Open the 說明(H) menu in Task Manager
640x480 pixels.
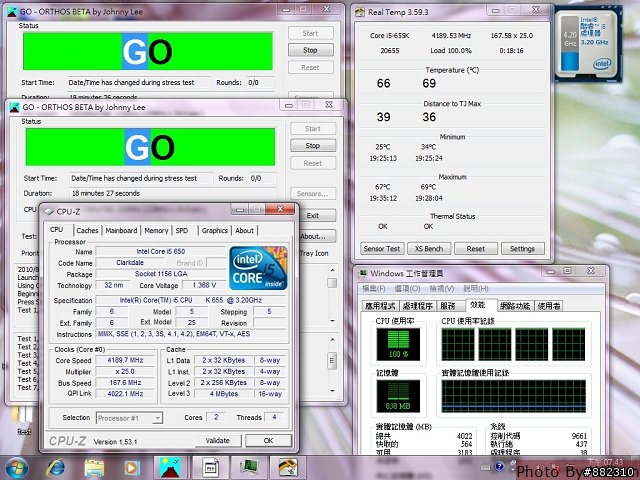click(476, 289)
